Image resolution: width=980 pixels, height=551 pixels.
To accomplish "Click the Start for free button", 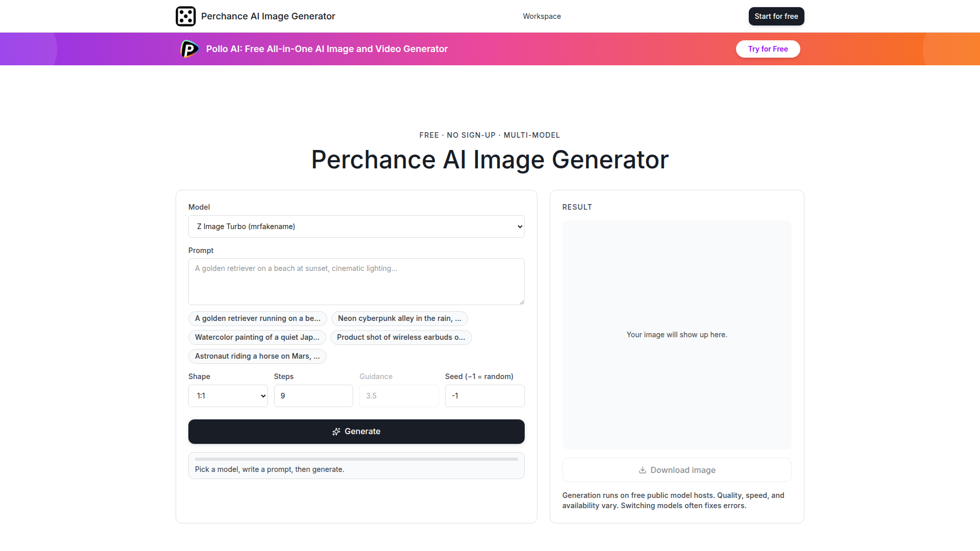I will pyautogui.click(x=776, y=16).
